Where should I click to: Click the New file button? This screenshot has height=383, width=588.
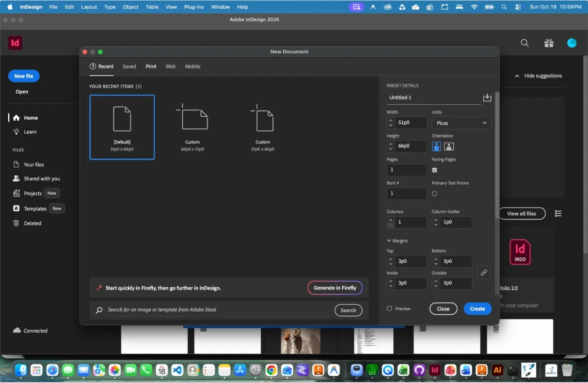click(x=24, y=76)
